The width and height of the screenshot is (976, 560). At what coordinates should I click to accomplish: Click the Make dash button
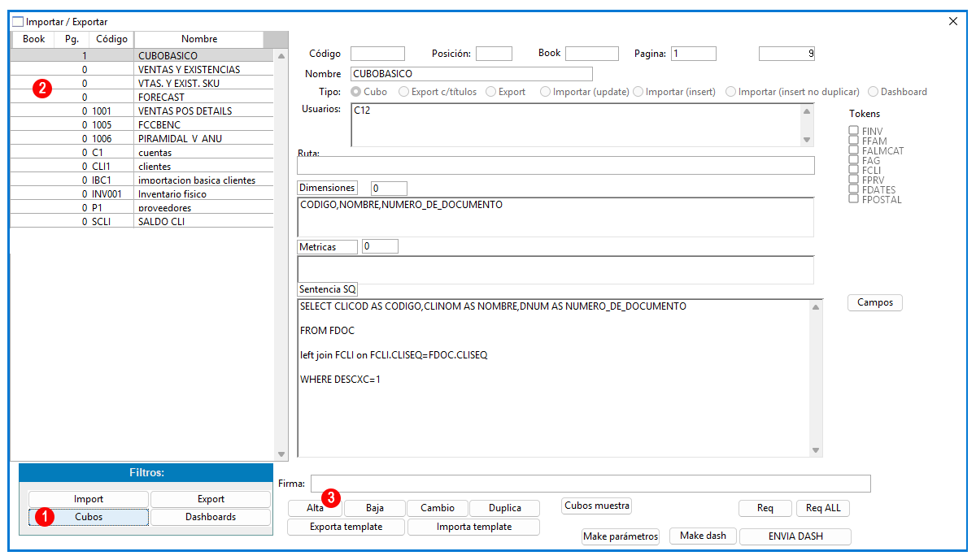pyautogui.click(x=704, y=536)
